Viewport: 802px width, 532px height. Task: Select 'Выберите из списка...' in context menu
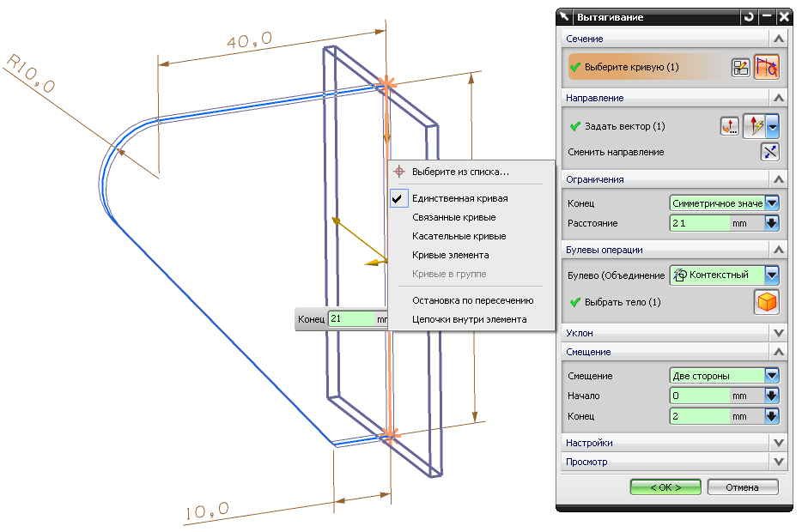460,172
